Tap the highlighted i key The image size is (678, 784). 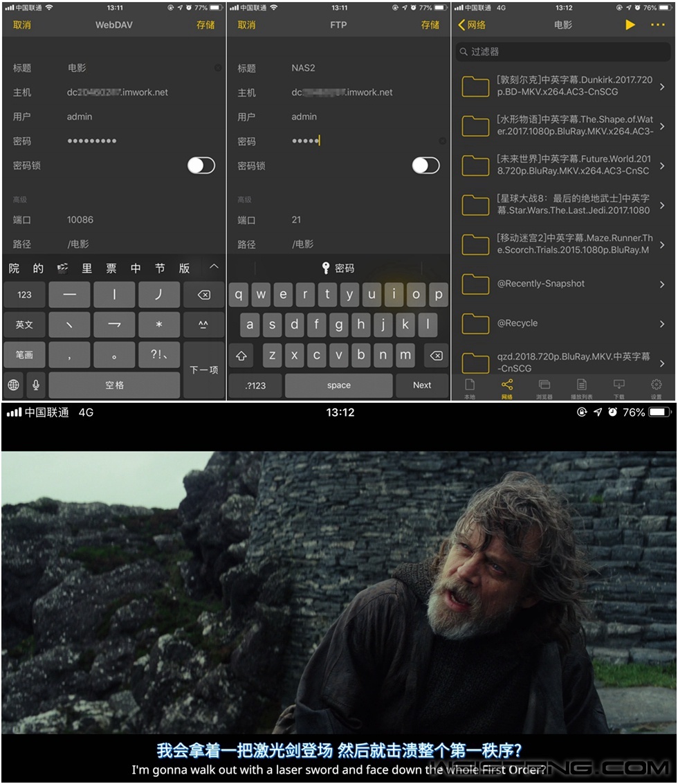click(x=394, y=294)
